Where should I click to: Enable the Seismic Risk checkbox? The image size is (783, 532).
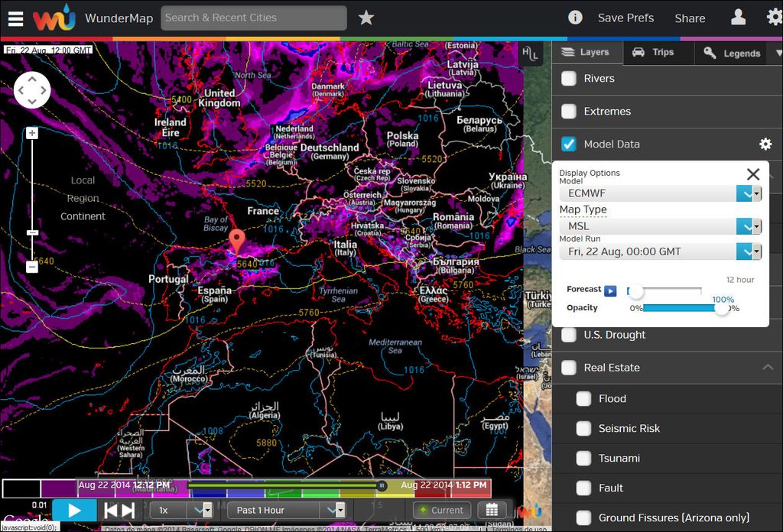tap(583, 429)
